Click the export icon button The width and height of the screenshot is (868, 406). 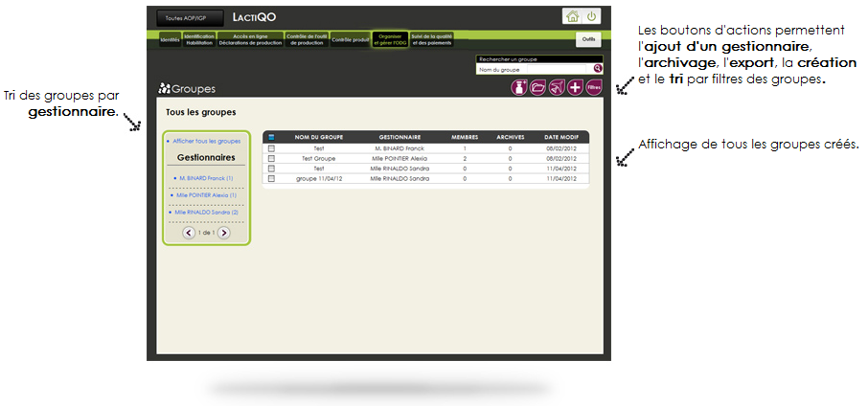point(557,88)
